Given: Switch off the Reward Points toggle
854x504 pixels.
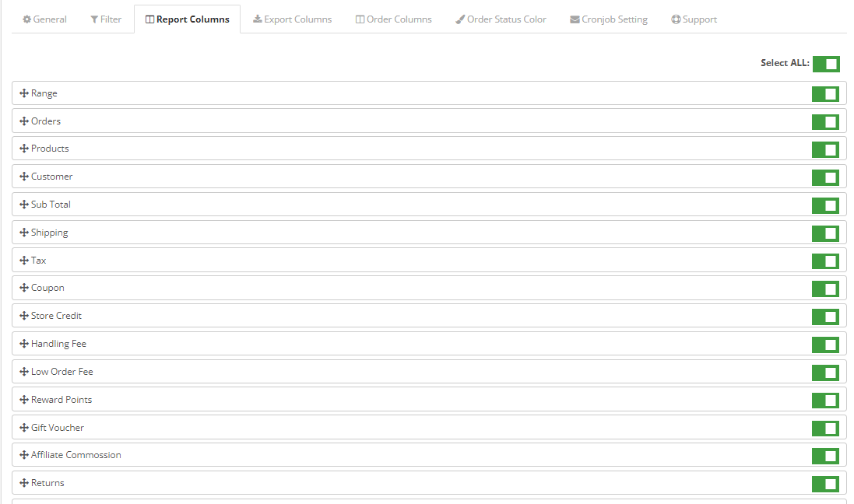Looking at the screenshot, I should click(x=825, y=401).
